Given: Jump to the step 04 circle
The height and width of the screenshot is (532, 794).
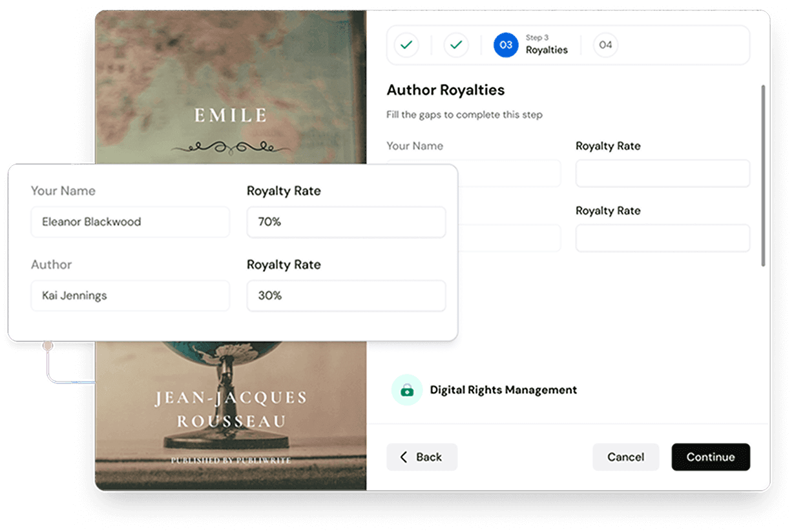Looking at the screenshot, I should point(605,45).
